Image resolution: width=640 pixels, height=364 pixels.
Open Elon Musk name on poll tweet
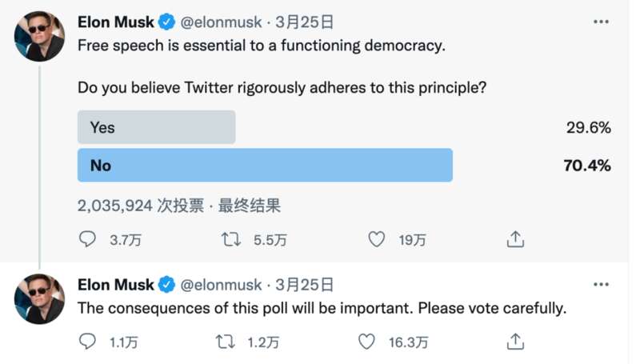pos(116,22)
